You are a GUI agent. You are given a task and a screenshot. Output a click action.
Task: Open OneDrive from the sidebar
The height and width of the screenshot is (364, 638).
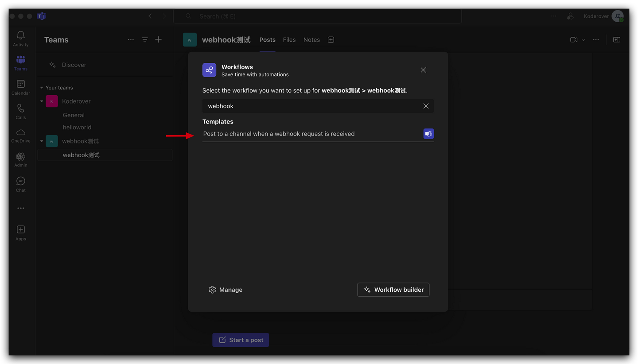[x=20, y=134]
